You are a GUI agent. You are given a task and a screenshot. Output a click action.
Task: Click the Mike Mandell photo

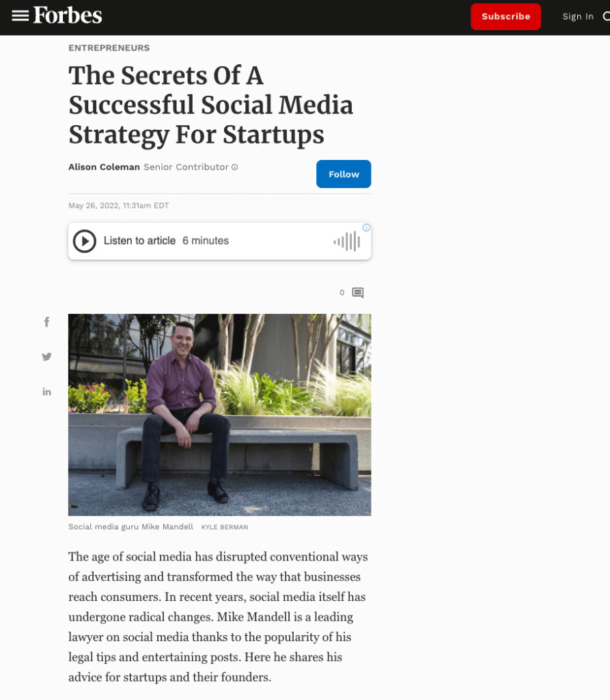click(219, 415)
